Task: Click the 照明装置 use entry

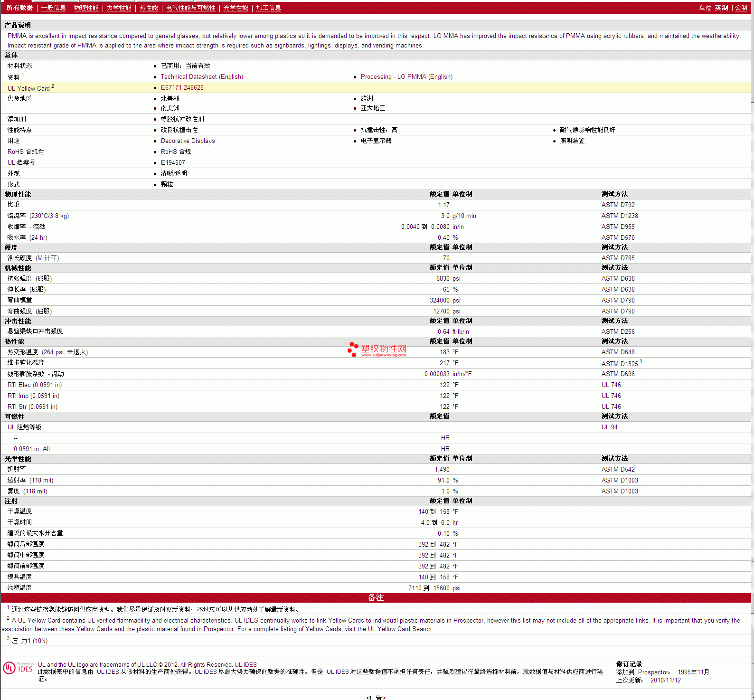Action: click(572, 141)
